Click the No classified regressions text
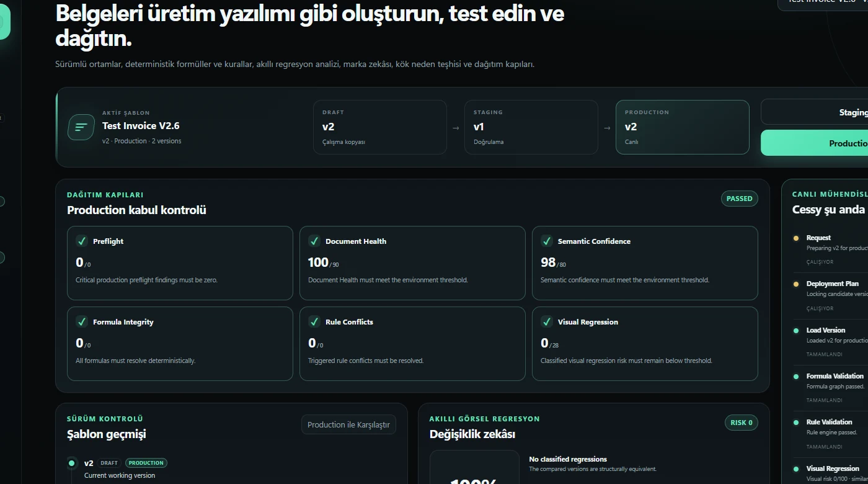Image resolution: width=868 pixels, height=484 pixels. click(x=568, y=459)
